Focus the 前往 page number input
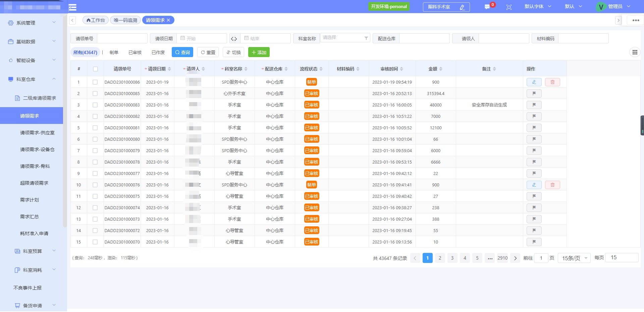This screenshot has width=644, height=312. point(541,258)
